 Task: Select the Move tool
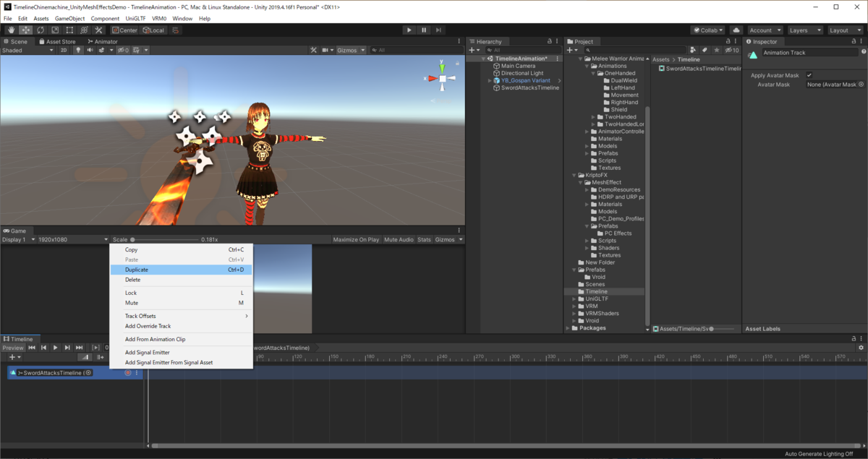[25, 30]
